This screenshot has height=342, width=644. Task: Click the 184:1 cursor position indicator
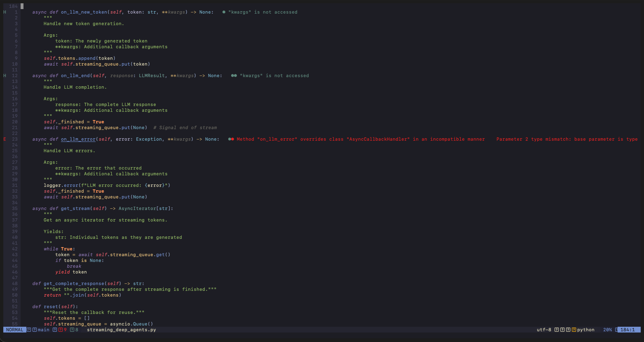(628, 330)
